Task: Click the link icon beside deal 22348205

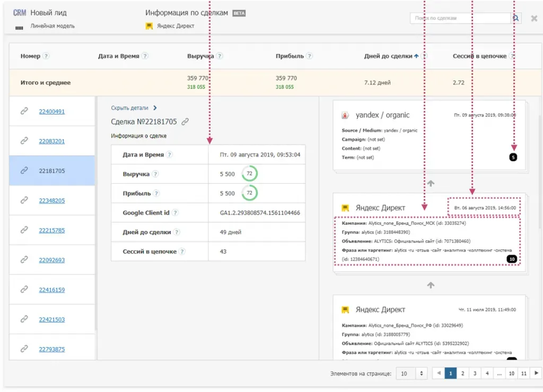Action: pyautogui.click(x=24, y=200)
